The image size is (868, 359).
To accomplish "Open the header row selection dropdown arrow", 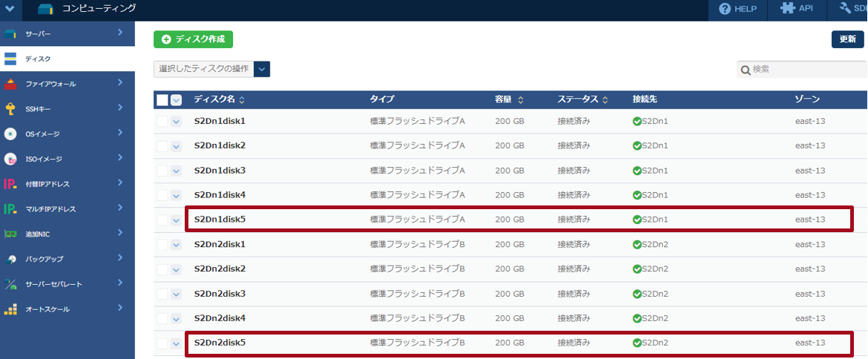I will coord(176,100).
